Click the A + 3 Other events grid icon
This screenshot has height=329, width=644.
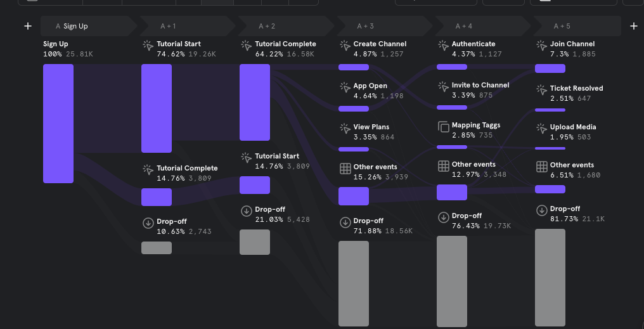(x=345, y=169)
